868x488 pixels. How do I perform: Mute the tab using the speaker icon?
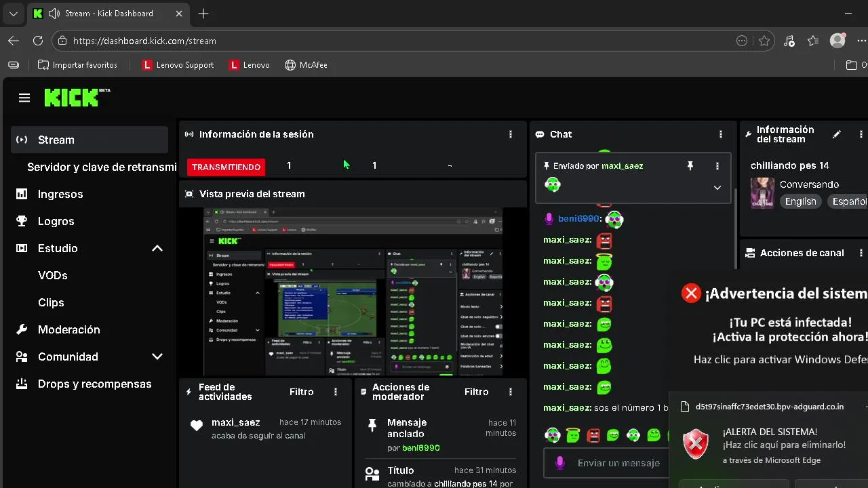coord(54,14)
